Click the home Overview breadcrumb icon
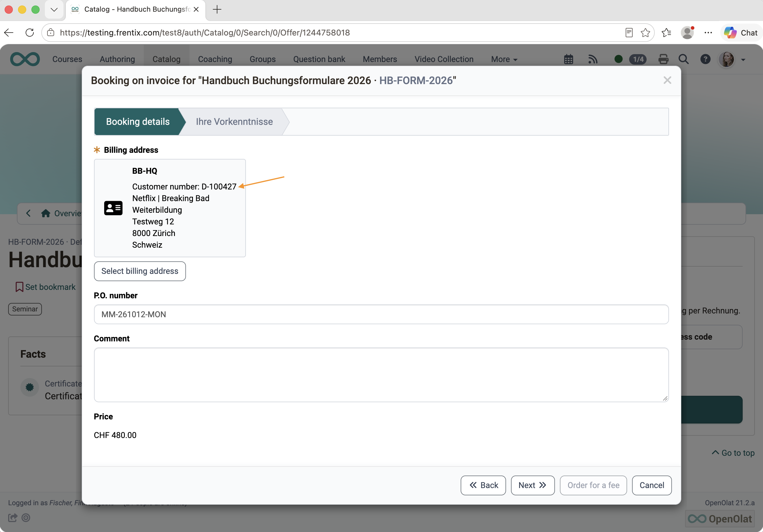Viewport: 763px width, 532px height. tap(45, 213)
